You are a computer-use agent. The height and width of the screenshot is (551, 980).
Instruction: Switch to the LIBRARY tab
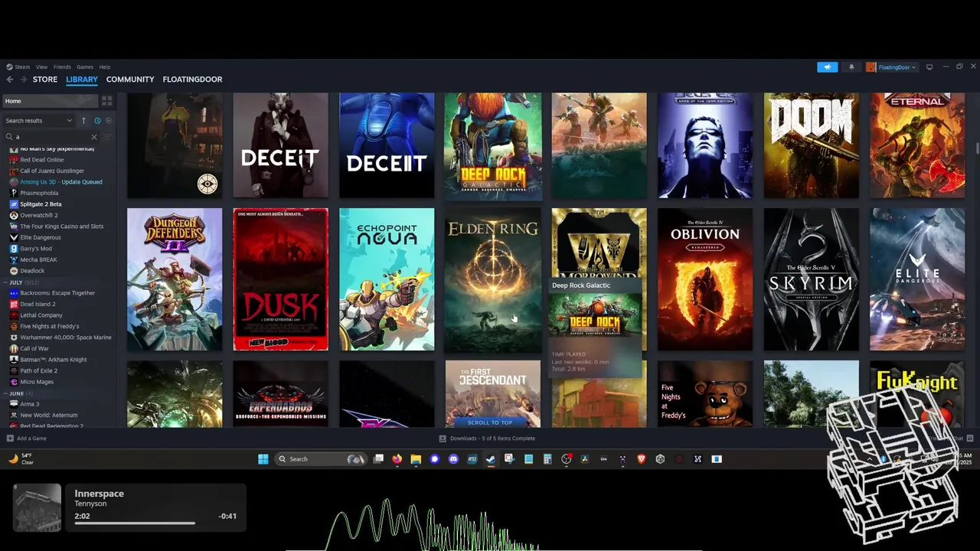click(x=82, y=80)
